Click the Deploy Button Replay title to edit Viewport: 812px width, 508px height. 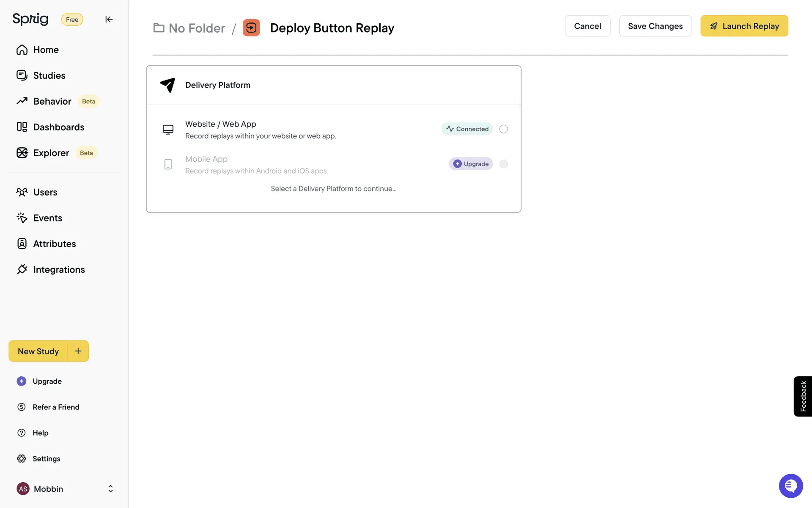click(x=332, y=28)
